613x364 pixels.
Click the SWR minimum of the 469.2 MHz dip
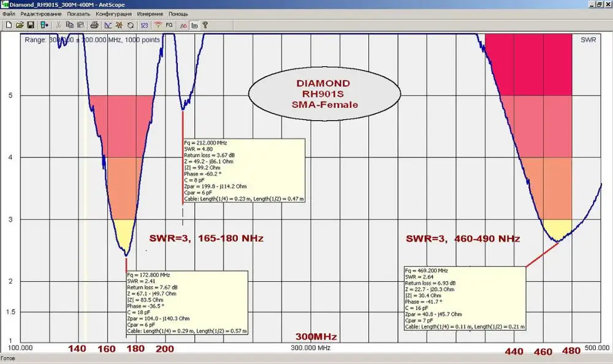557,241
